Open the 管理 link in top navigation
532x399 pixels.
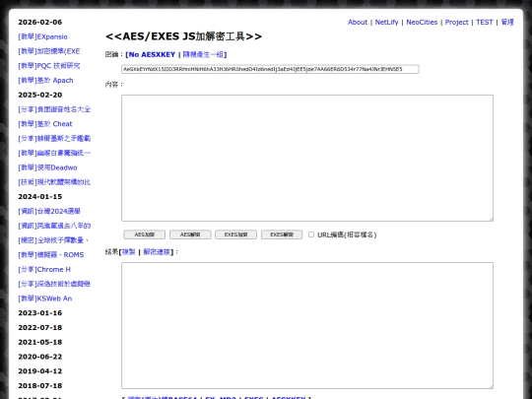(x=507, y=22)
